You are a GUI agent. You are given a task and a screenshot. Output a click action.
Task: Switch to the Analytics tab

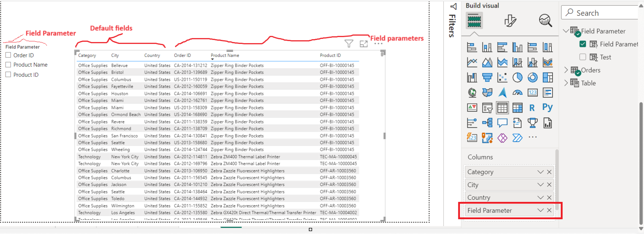click(545, 21)
